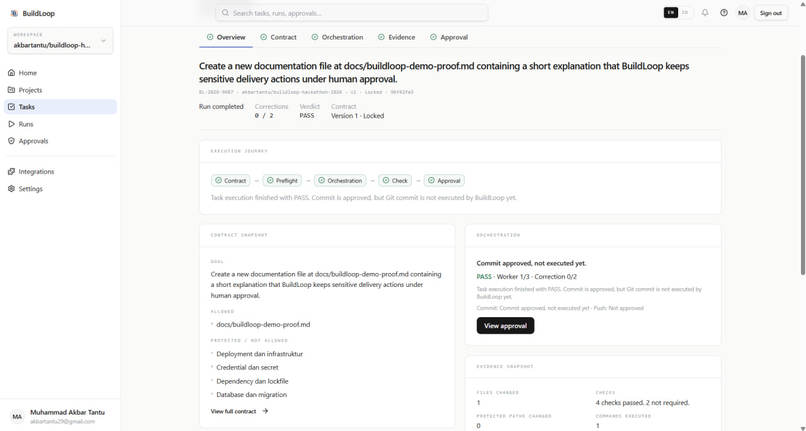Open the MA user avatar in header
This screenshot has height=431, width=806.
[742, 13]
